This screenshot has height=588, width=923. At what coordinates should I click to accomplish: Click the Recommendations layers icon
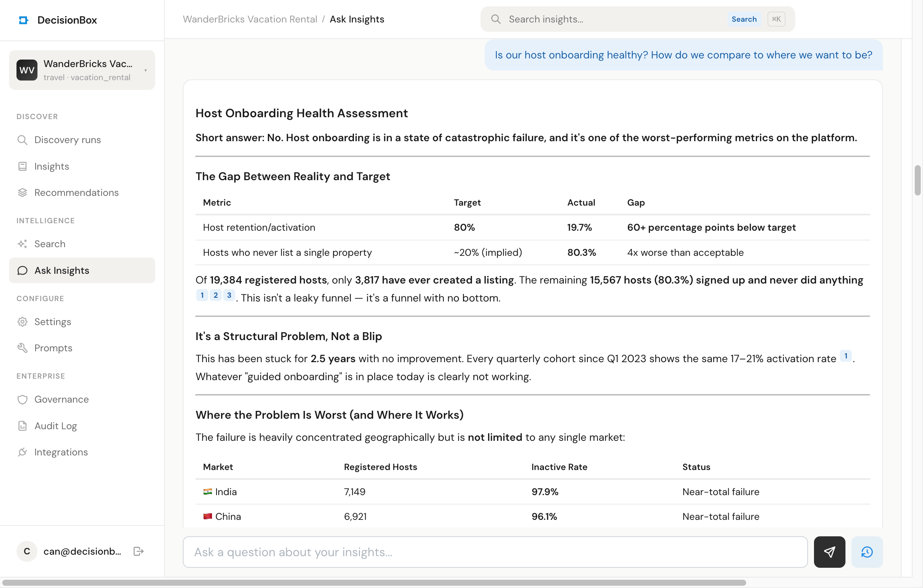[x=22, y=193]
